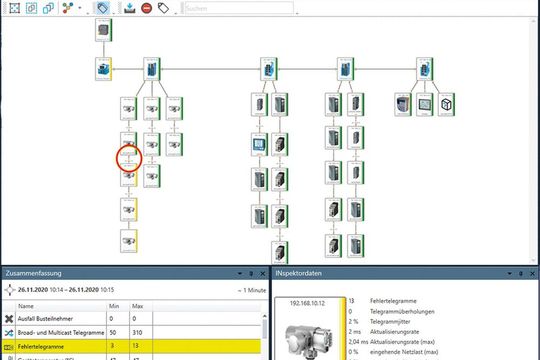
Task: Select the 'Ausfall Busteilnehmer' row
Action: [132, 319]
